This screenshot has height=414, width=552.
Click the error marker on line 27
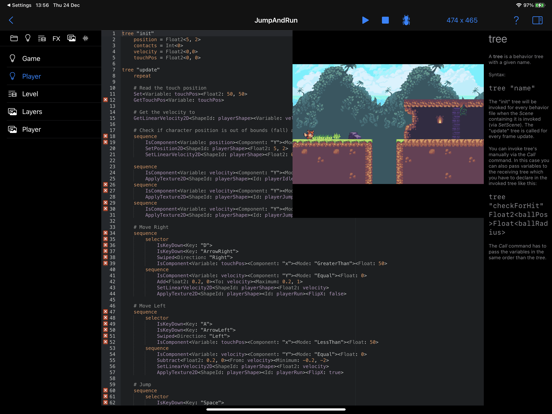[105, 191]
